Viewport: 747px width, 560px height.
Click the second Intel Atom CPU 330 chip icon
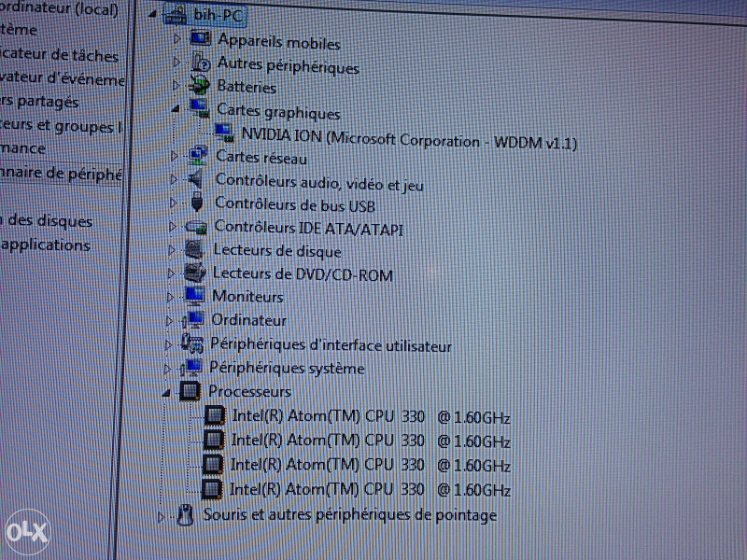[x=214, y=440]
